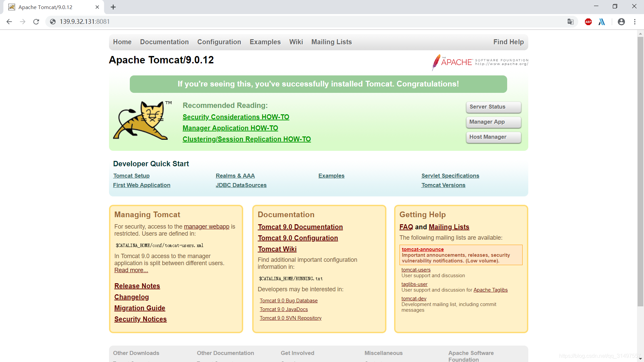Screen dimensions: 644x362
Task: Open taglibs-user mailing list link
Action: (x=414, y=284)
